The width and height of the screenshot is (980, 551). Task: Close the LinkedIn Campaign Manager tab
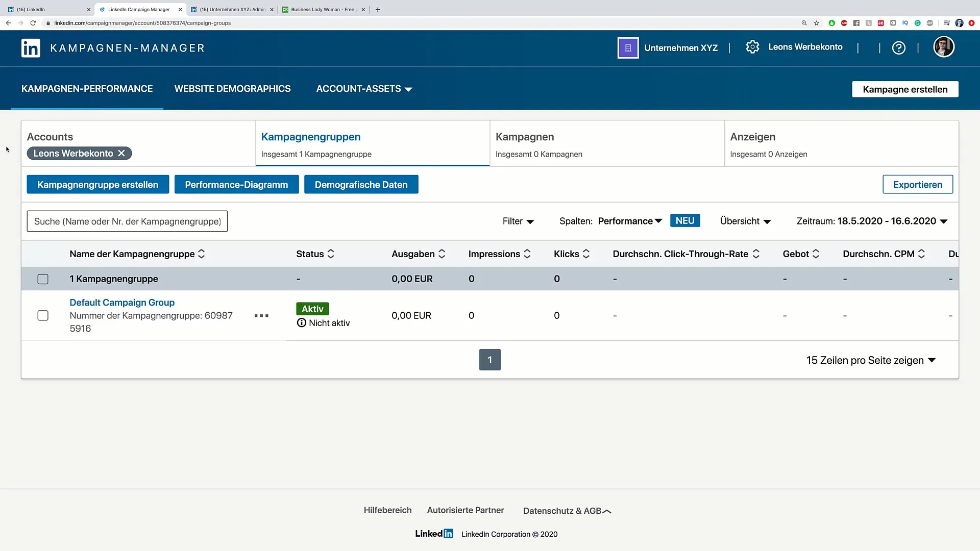point(180,9)
